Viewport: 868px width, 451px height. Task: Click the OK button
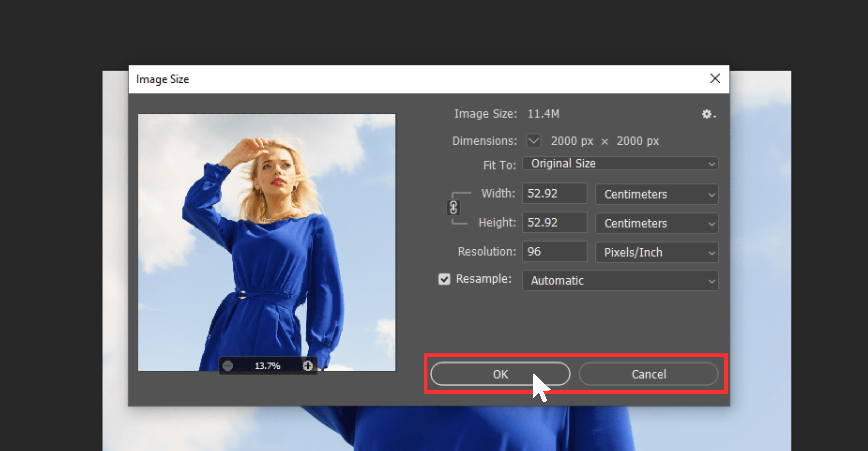point(500,374)
